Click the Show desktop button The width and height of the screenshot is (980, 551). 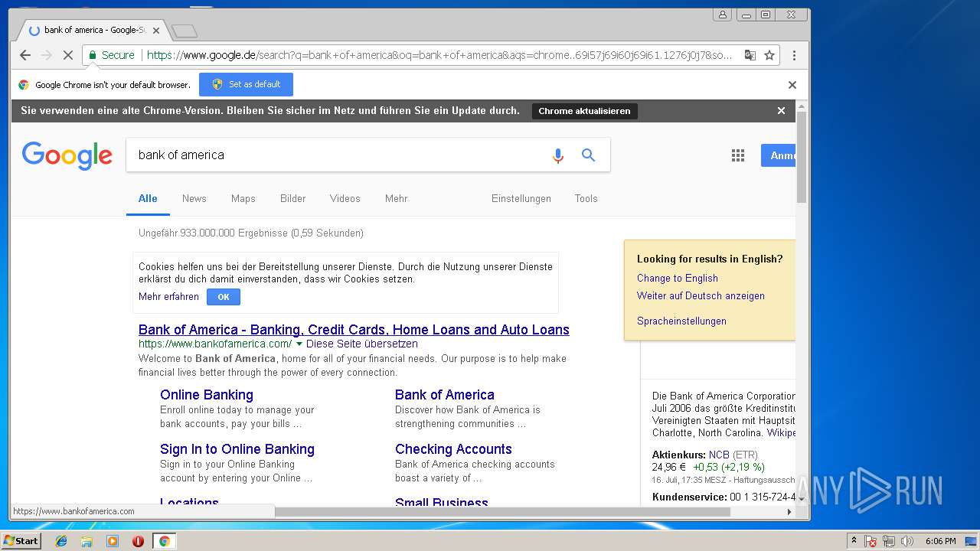972,541
